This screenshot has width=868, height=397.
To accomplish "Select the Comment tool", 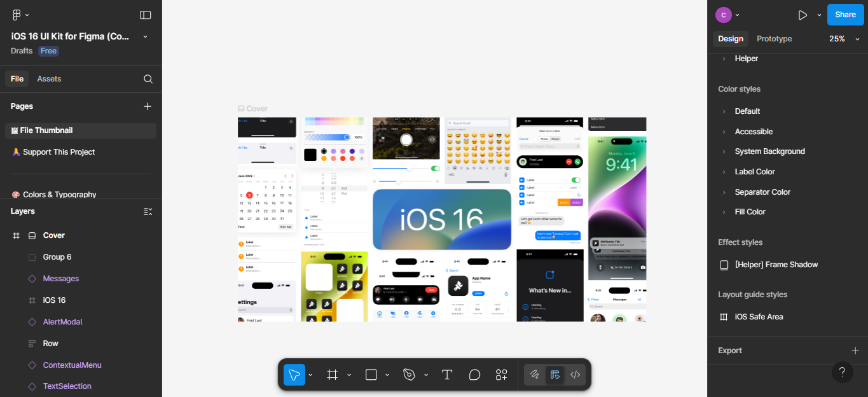I will 474,375.
